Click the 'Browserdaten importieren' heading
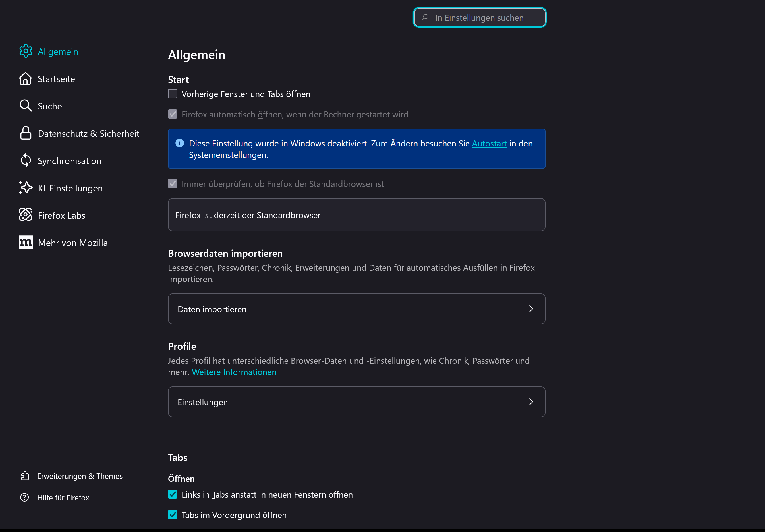The height and width of the screenshot is (532, 765). 225,254
